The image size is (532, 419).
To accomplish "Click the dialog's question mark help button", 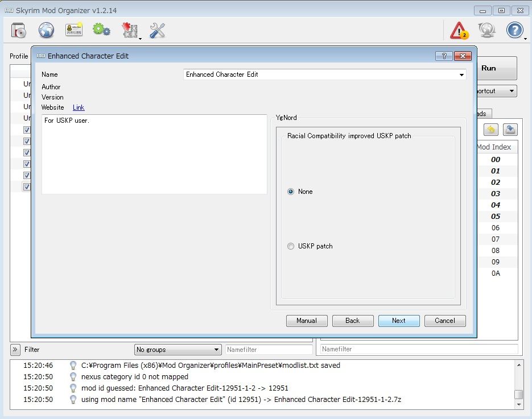I will 444,56.
